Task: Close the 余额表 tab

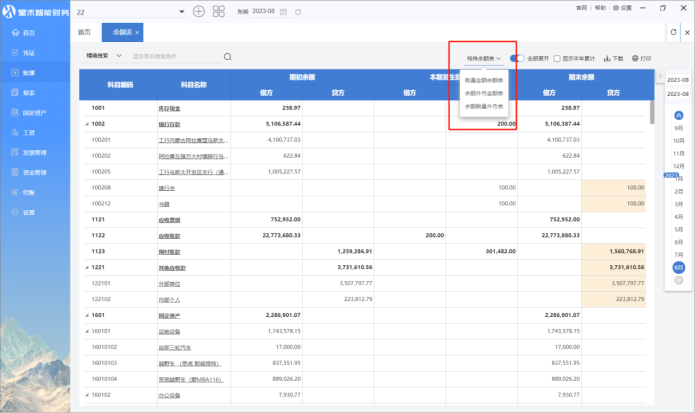Action: [x=137, y=33]
